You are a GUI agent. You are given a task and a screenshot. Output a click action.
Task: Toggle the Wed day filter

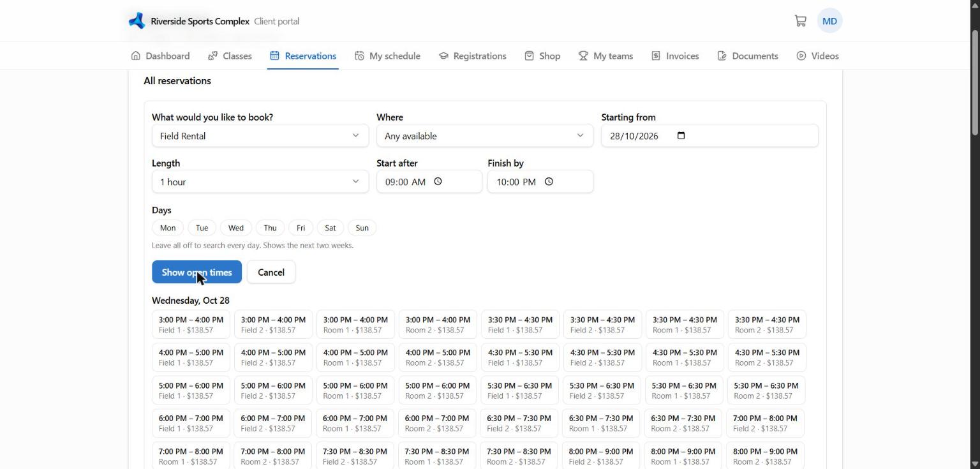tap(236, 228)
